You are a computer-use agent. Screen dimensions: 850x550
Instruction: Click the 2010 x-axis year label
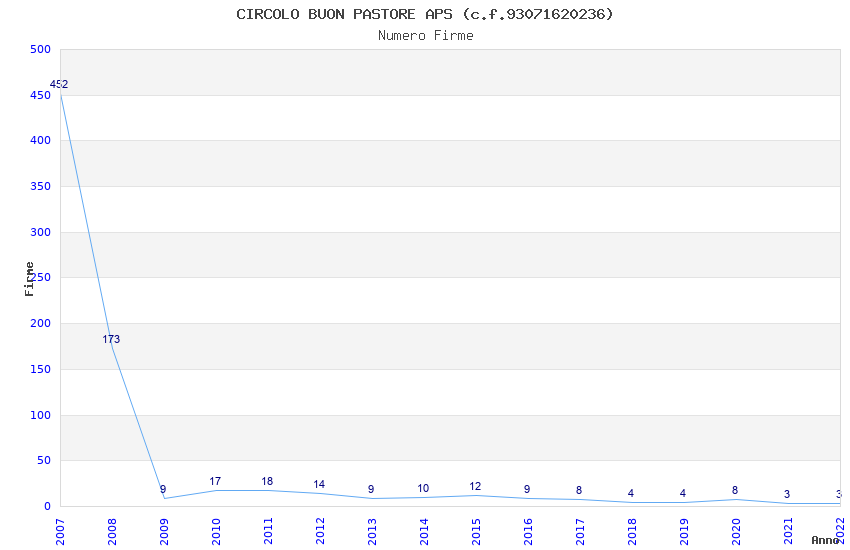[x=216, y=532]
